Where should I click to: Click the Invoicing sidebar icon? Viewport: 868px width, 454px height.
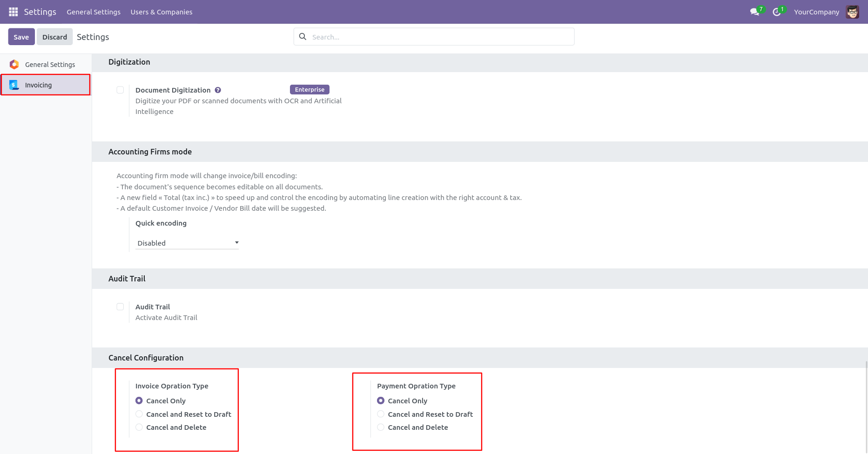14,85
